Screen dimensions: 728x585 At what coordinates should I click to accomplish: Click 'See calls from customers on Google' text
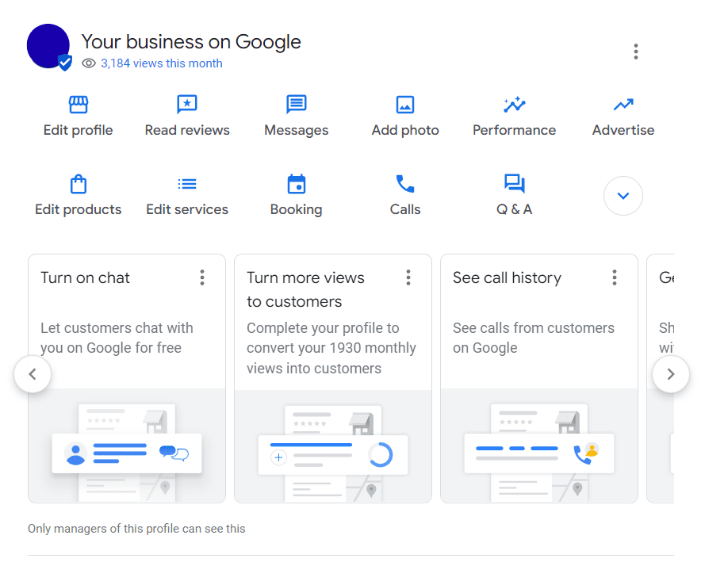pos(534,338)
